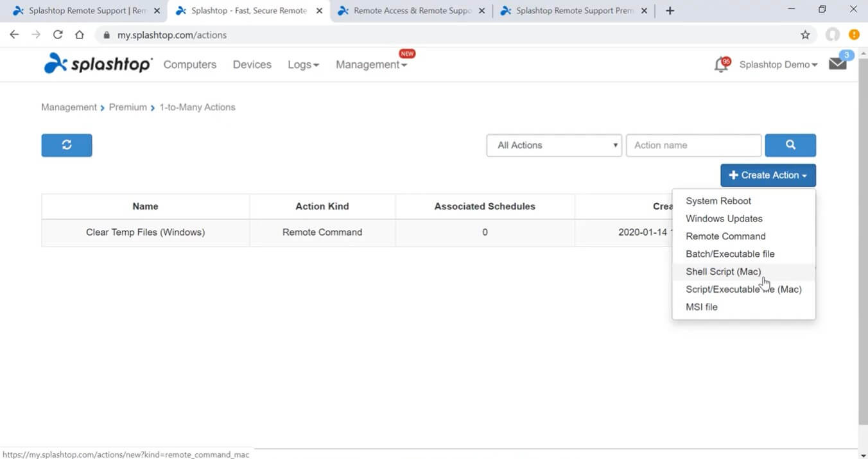Close the Splashtop Remote Support tab

coord(157,11)
